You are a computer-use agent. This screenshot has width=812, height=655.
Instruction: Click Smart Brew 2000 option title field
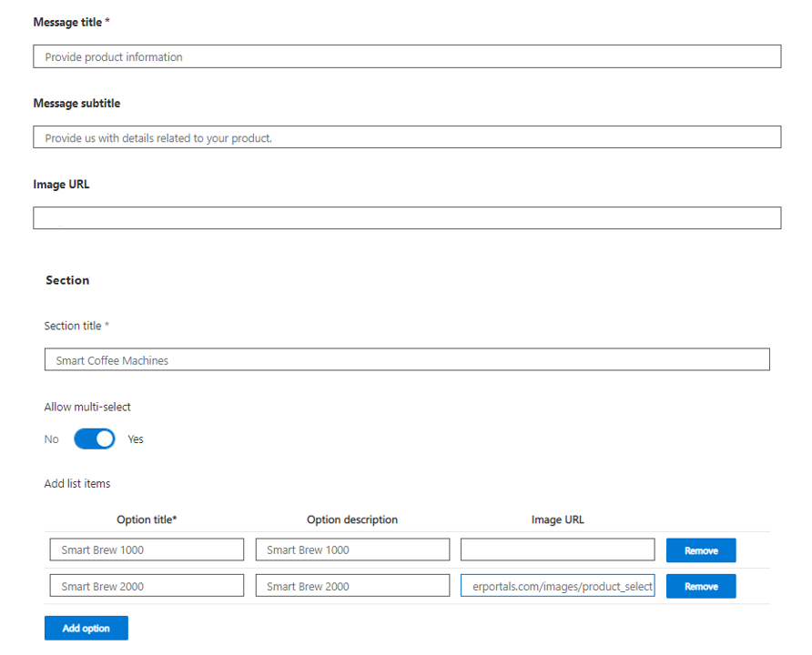coord(147,586)
